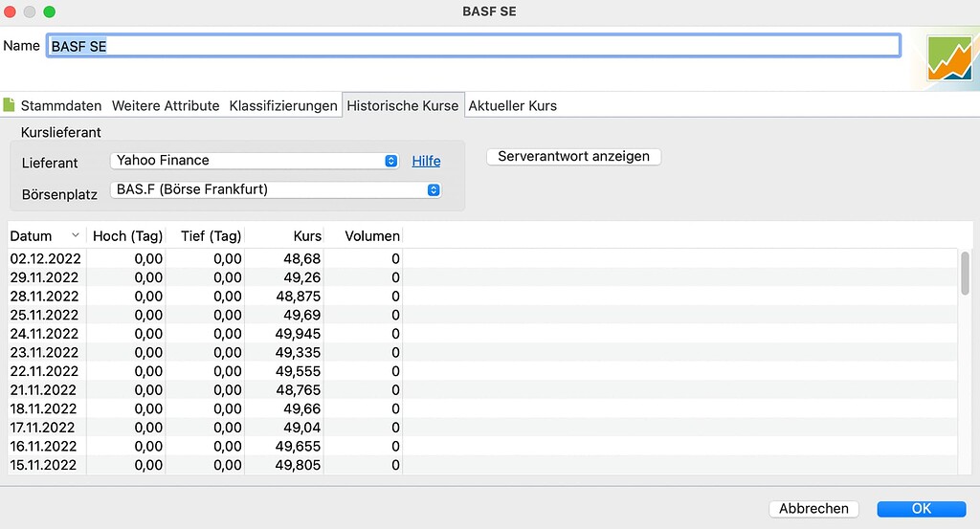The height and width of the screenshot is (529, 980).
Task: Click the Abbrechen button
Action: [813, 508]
